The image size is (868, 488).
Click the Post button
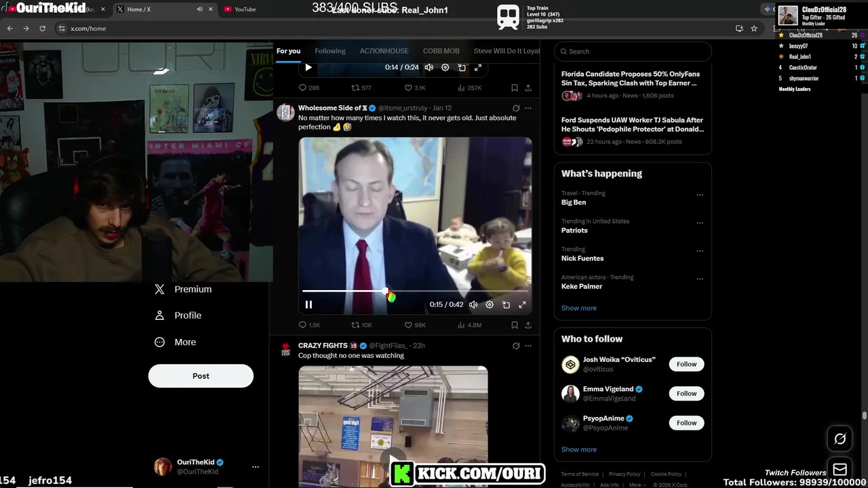click(x=201, y=376)
